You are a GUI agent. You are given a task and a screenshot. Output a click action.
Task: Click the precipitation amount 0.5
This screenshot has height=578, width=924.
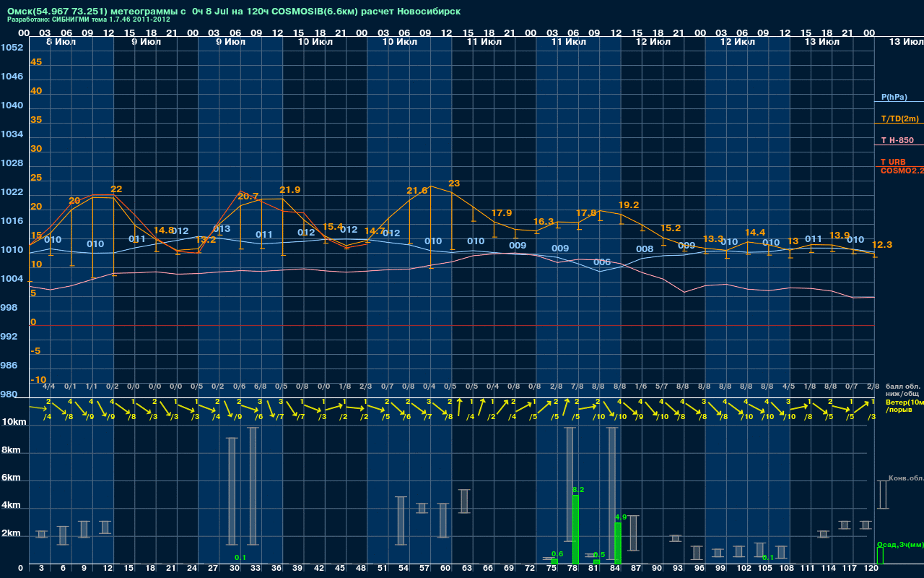tap(599, 555)
